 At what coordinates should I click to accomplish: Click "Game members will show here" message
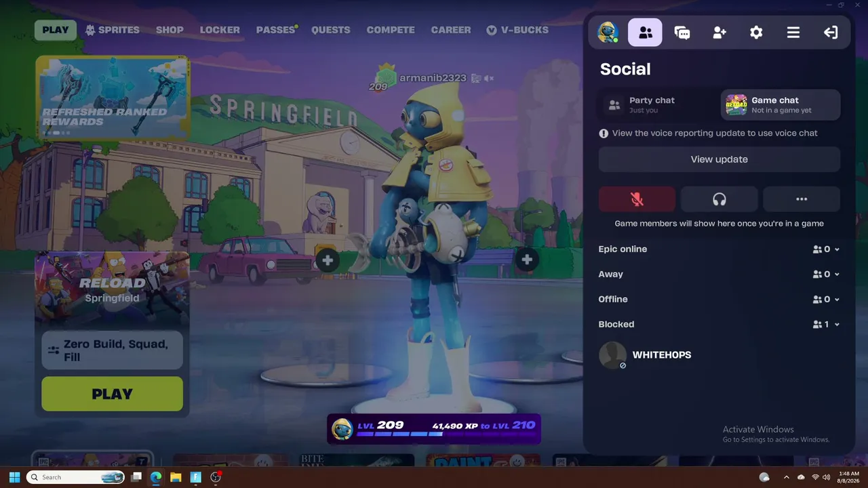(x=719, y=223)
